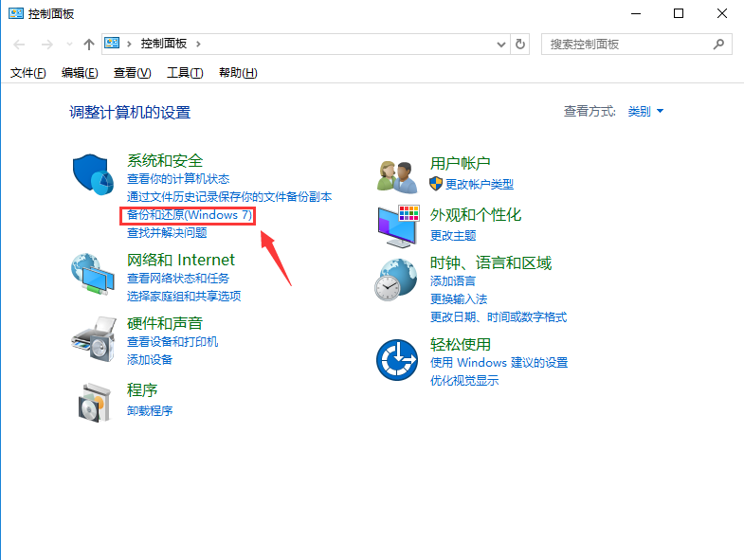
Task: Open the Programs category icon
Action: (x=93, y=402)
